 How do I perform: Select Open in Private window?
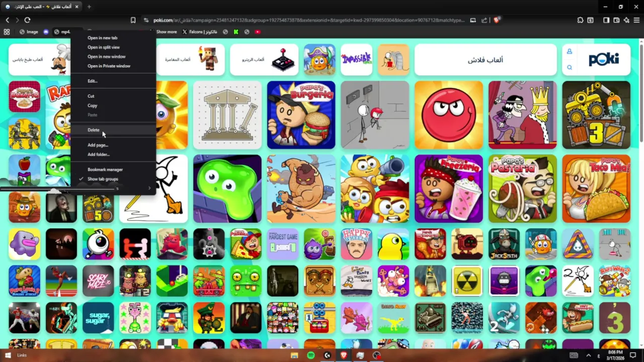coord(113,66)
